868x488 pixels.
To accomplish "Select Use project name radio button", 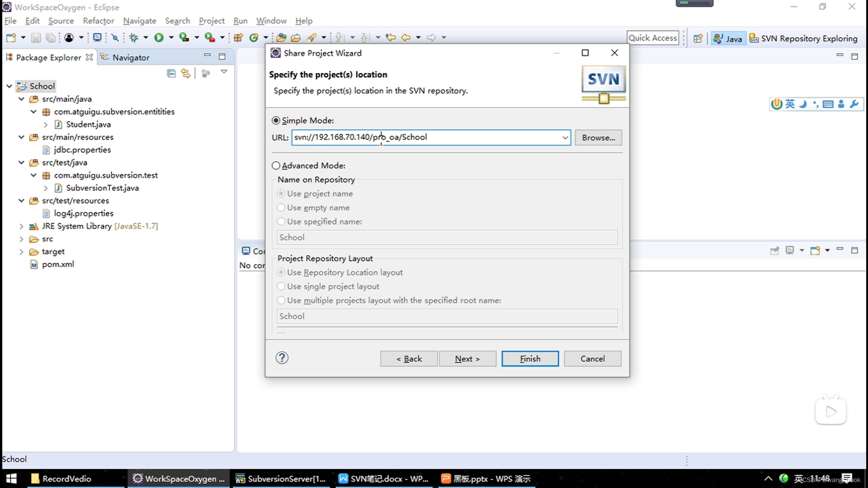I will pyautogui.click(x=281, y=194).
